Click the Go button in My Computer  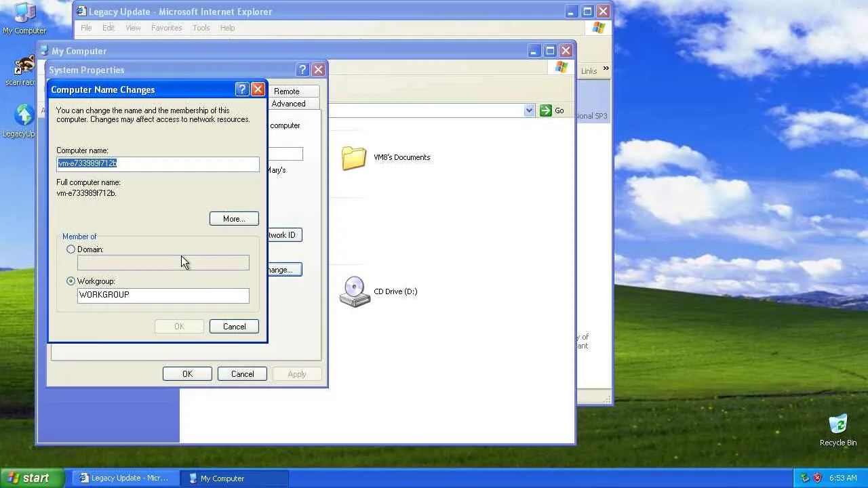point(552,110)
